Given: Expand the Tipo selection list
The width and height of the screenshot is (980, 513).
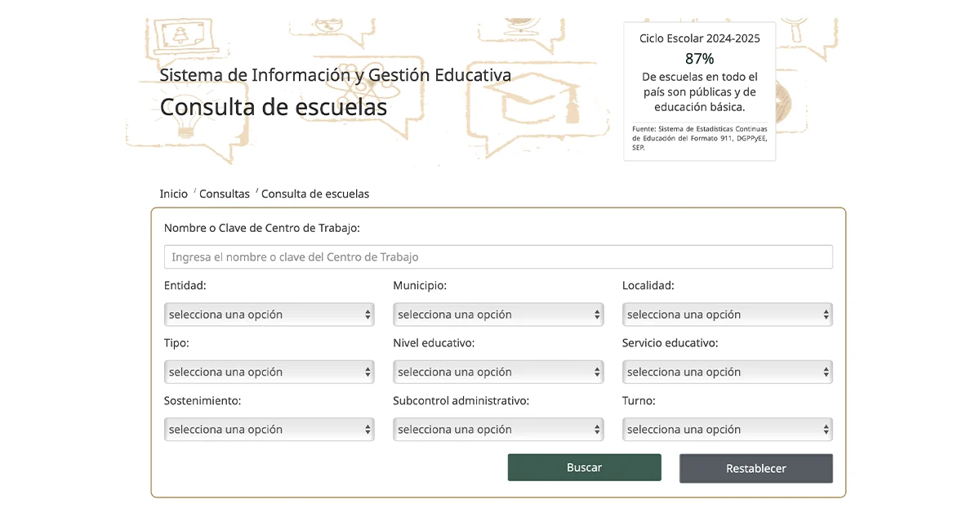Looking at the screenshot, I should [x=269, y=372].
